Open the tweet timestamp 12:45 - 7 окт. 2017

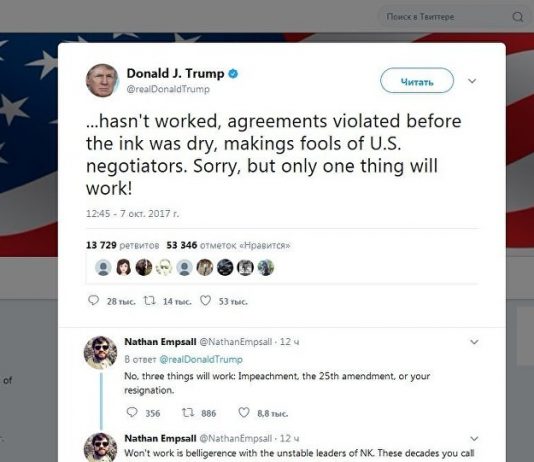(132, 213)
